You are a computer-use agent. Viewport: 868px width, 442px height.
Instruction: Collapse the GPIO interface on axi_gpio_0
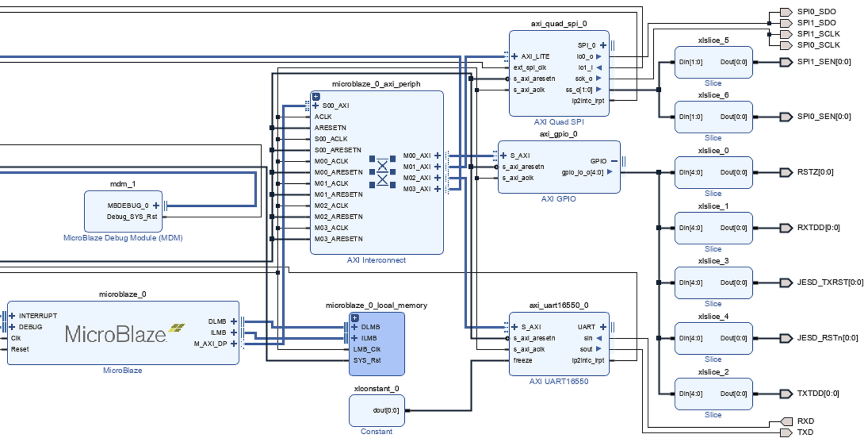(614, 161)
